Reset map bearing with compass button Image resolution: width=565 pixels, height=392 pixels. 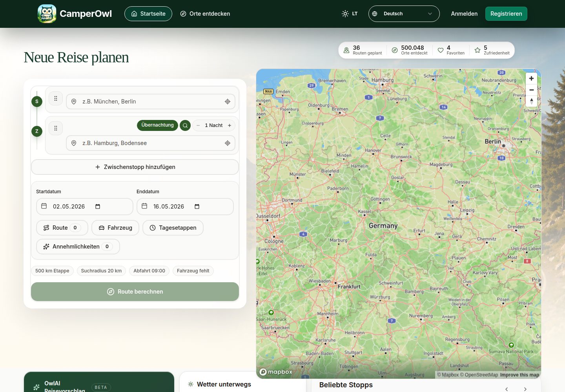click(x=531, y=101)
